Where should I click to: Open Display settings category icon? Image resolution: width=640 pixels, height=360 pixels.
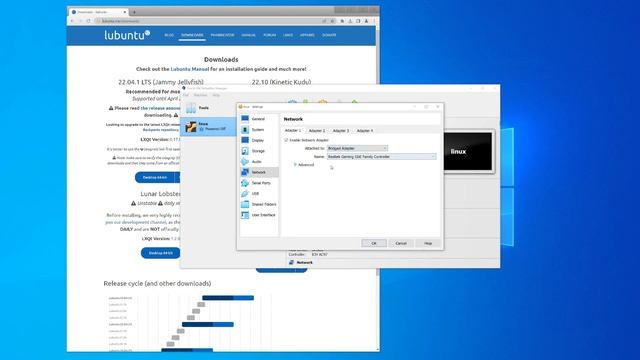(245, 140)
